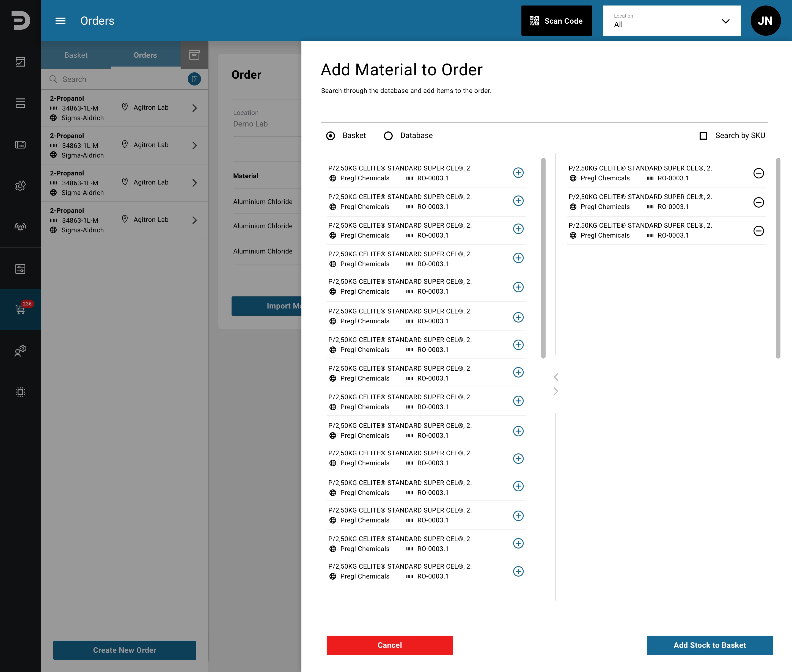Open the Location All dropdown
Viewport: 792px width, 672px height.
click(672, 21)
